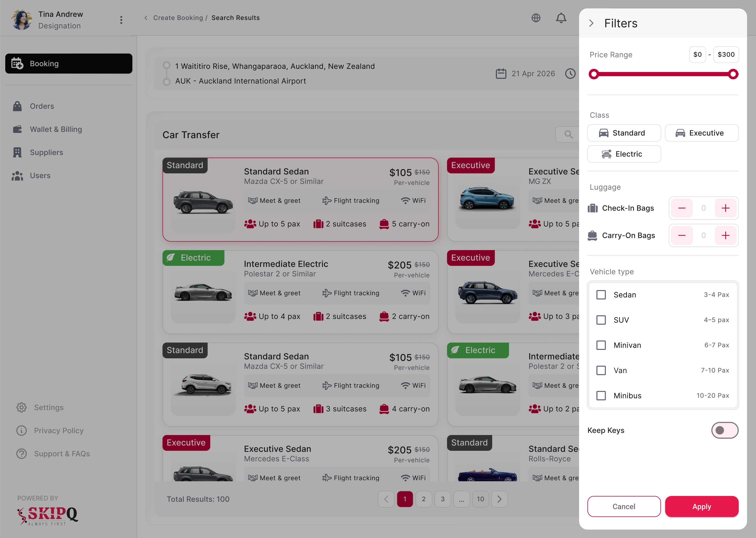Click the right handle of price range slider
The width and height of the screenshot is (756, 538).
[733, 74]
